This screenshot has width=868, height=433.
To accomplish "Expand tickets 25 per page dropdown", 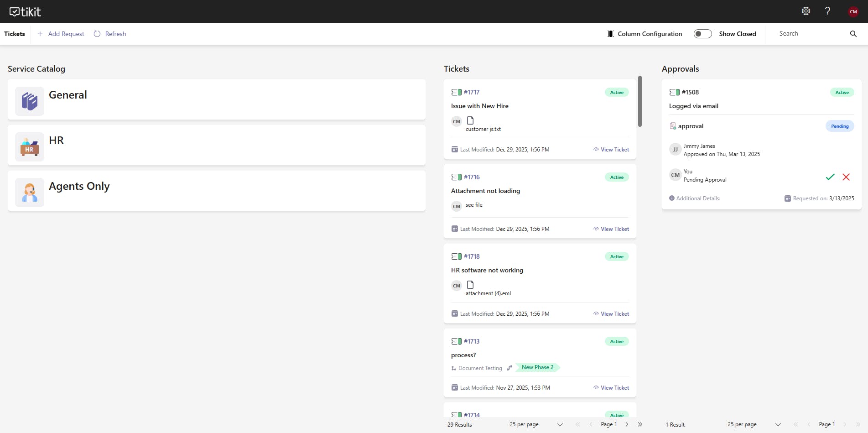I will tap(560, 424).
